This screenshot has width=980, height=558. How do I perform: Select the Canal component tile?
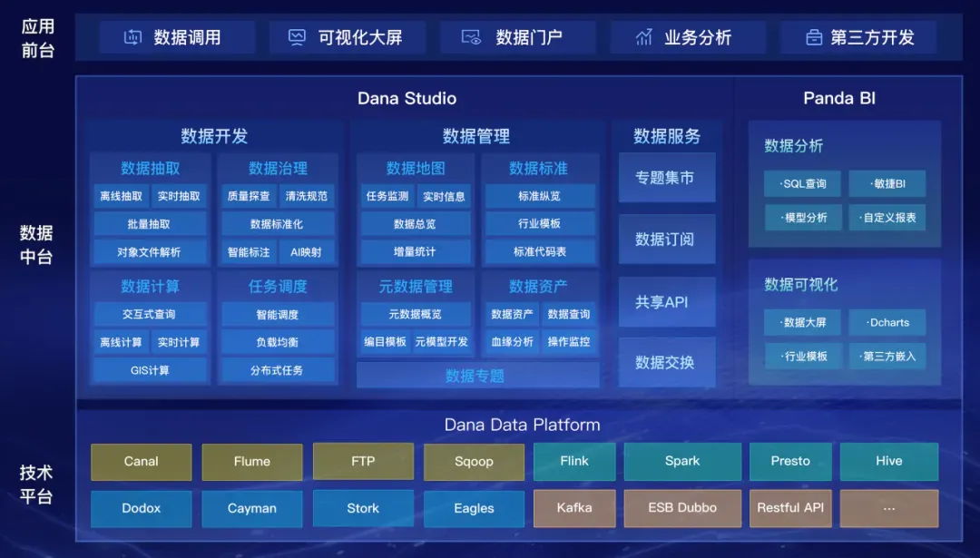[x=142, y=462]
